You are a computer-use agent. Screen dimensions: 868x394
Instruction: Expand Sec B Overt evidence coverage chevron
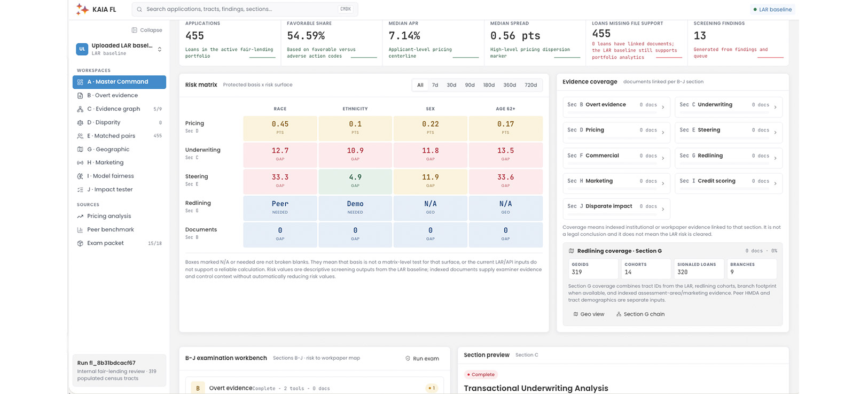(x=663, y=107)
